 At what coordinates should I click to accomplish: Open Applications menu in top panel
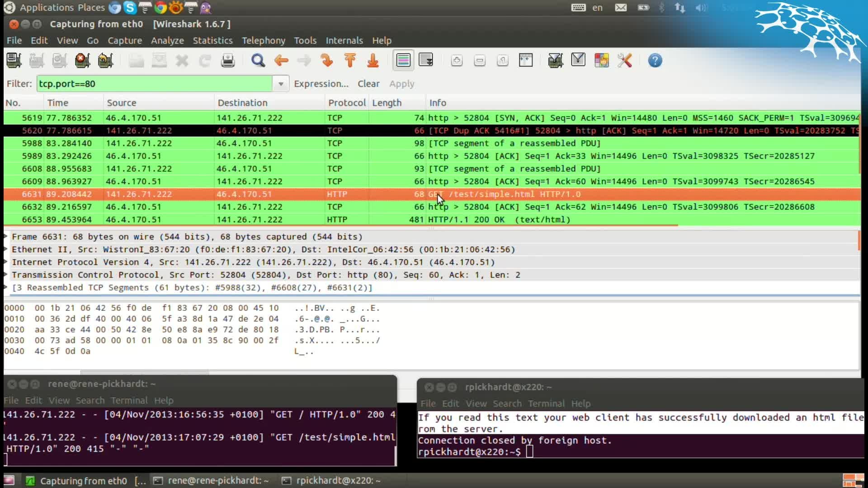(47, 7)
